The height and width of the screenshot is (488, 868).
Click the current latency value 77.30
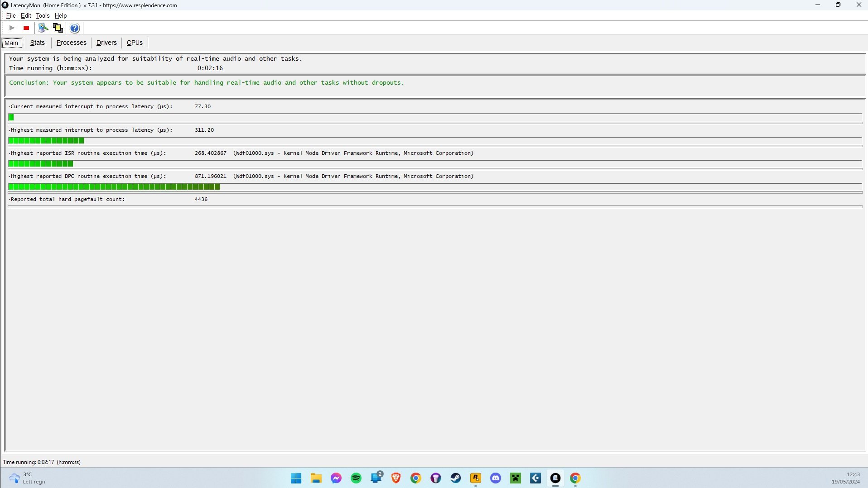[x=203, y=106]
